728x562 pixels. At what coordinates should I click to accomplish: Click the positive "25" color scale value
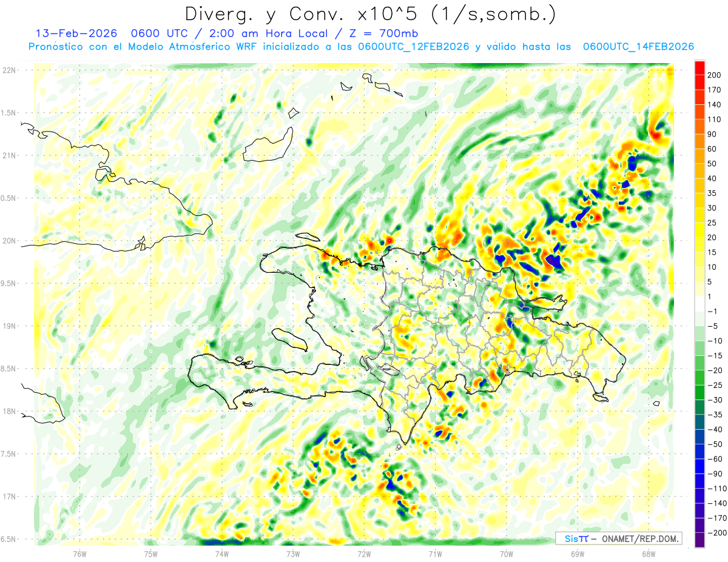(713, 223)
